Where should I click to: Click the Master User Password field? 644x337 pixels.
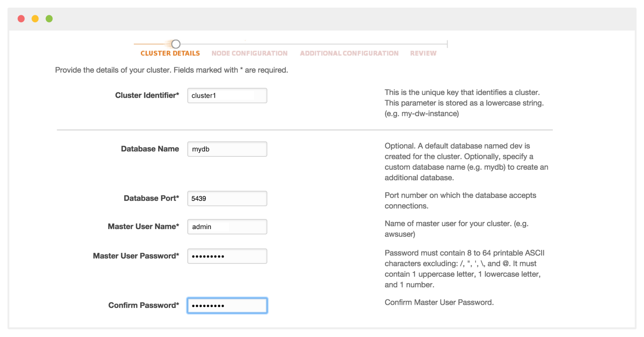[x=227, y=256]
